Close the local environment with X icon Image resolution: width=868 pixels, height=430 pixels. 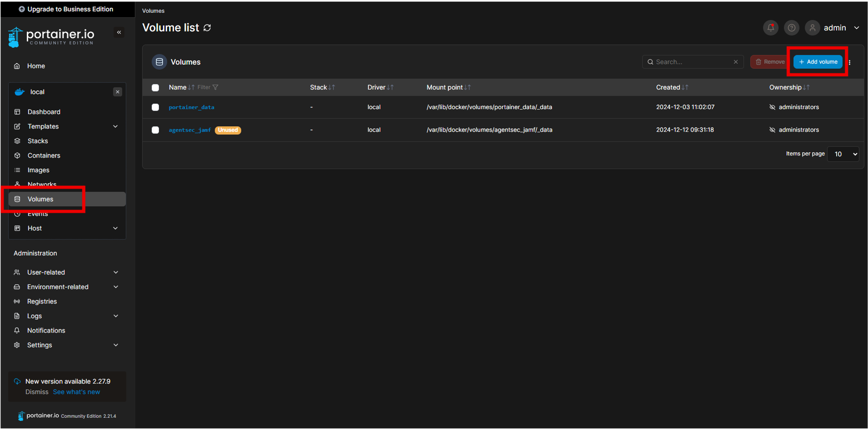click(117, 92)
